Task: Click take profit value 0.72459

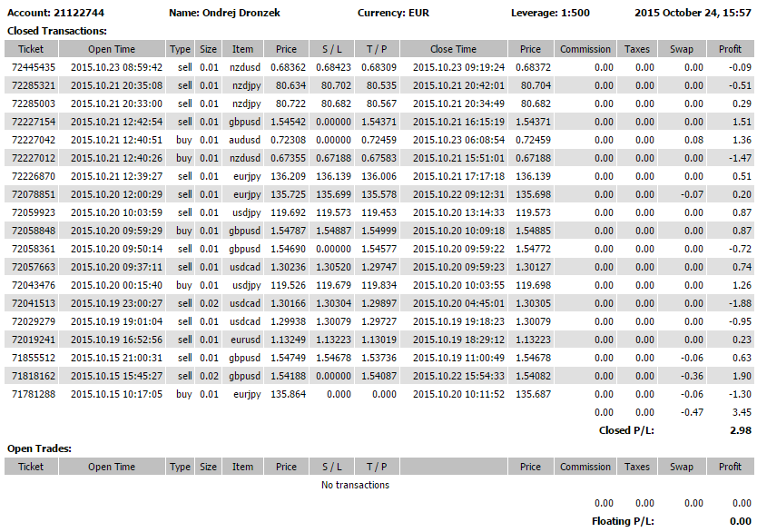Action: tap(379, 140)
